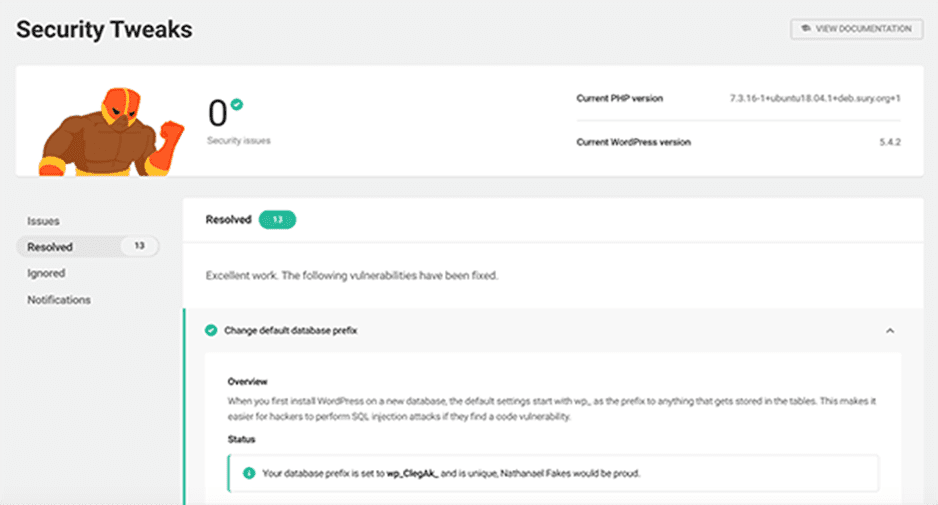Click the info icon in the status notice

(x=249, y=473)
